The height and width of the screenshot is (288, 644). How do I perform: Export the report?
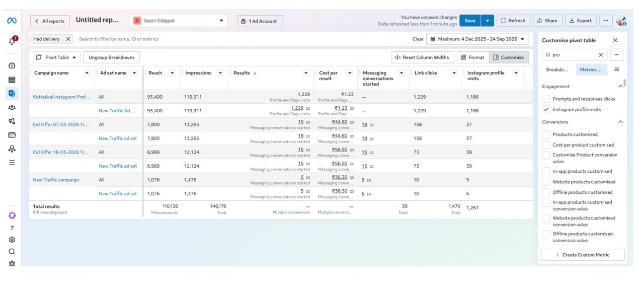pos(581,21)
